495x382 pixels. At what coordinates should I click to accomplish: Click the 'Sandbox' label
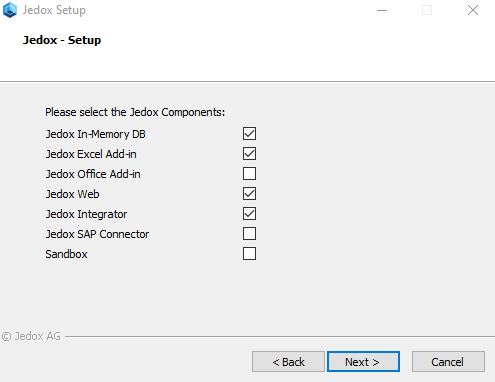coord(66,254)
